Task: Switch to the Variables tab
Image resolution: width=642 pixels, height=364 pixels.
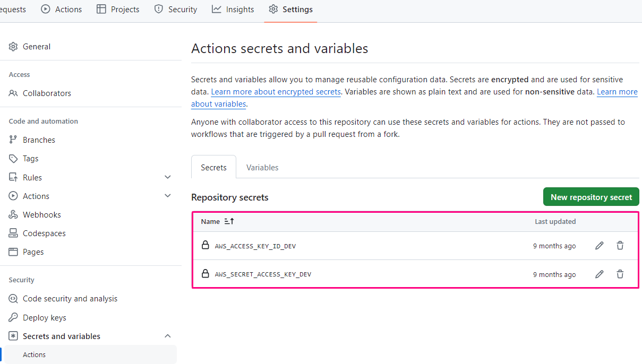Action: [262, 168]
